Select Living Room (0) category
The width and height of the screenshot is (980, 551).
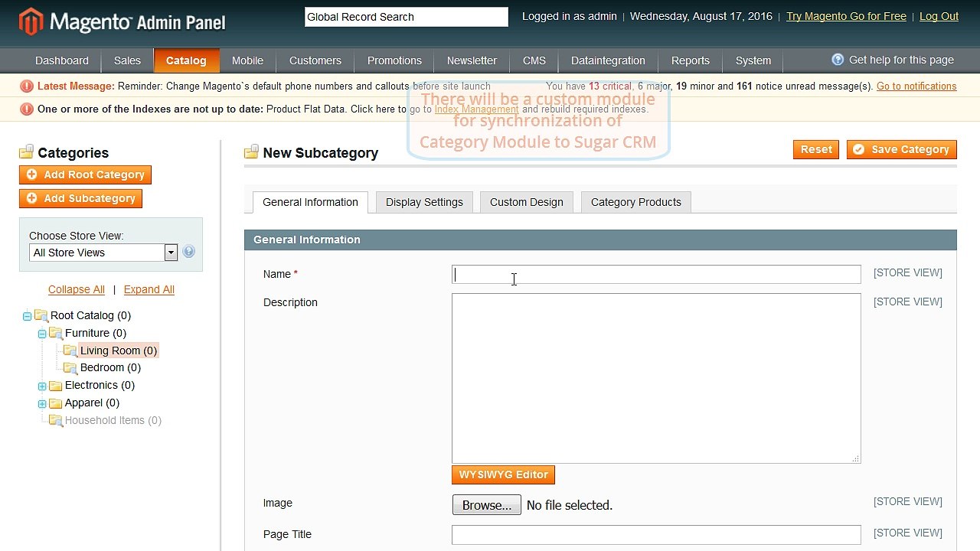pos(119,350)
